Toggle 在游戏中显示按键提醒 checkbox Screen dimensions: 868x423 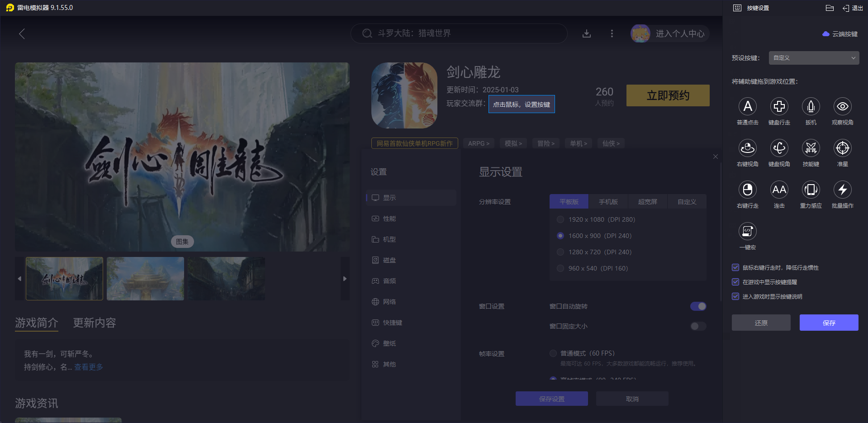(735, 282)
